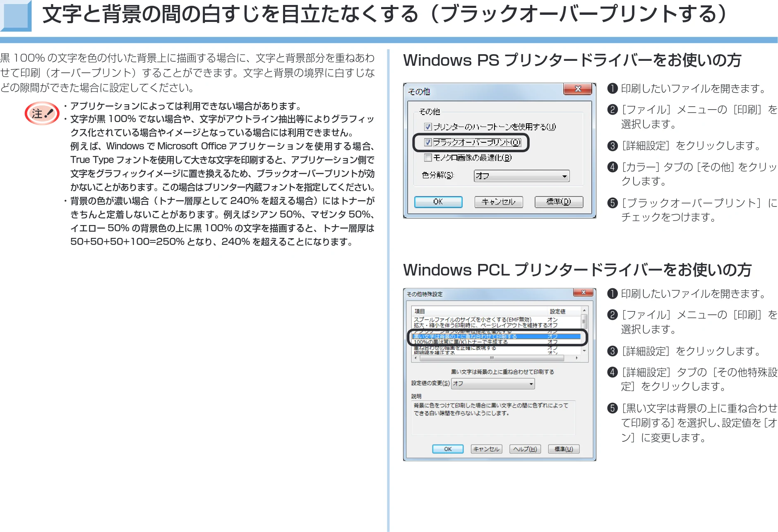Open the 設定値の変更(S) dropdown
778x532 pixels.
click(493, 383)
